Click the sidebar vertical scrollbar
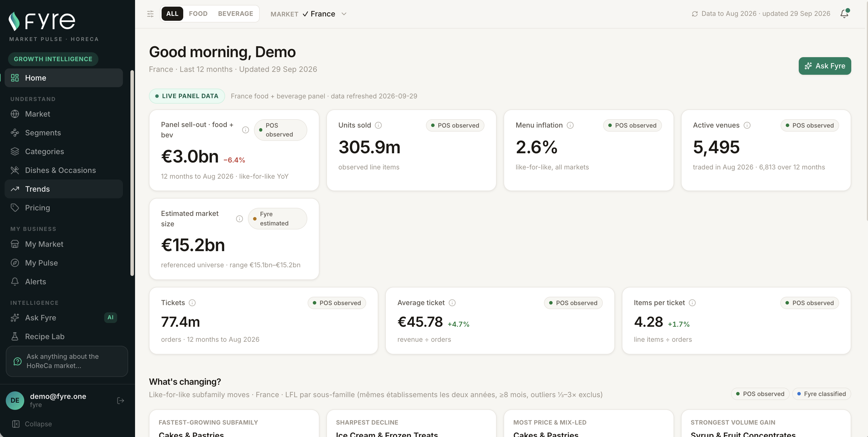 click(132, 173)
